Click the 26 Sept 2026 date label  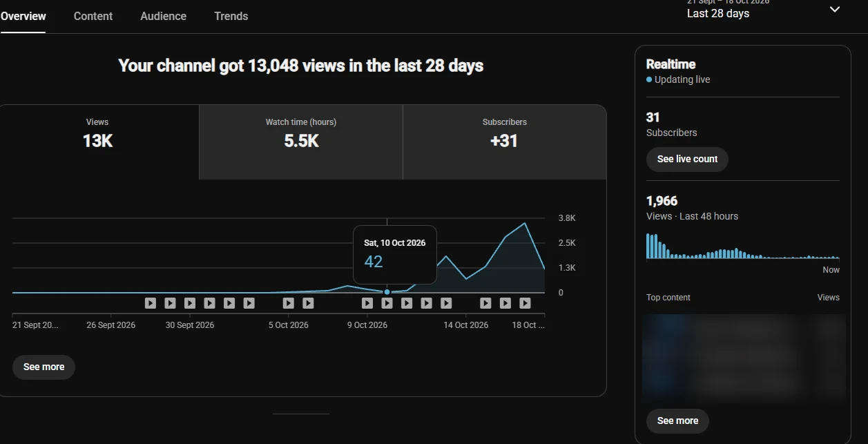110,325
